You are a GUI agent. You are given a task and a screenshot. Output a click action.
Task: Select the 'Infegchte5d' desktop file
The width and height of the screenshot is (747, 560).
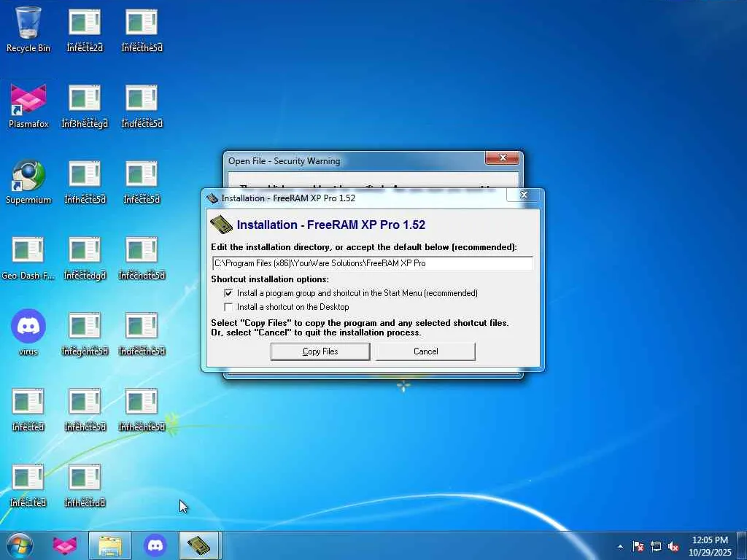[85, 333]
